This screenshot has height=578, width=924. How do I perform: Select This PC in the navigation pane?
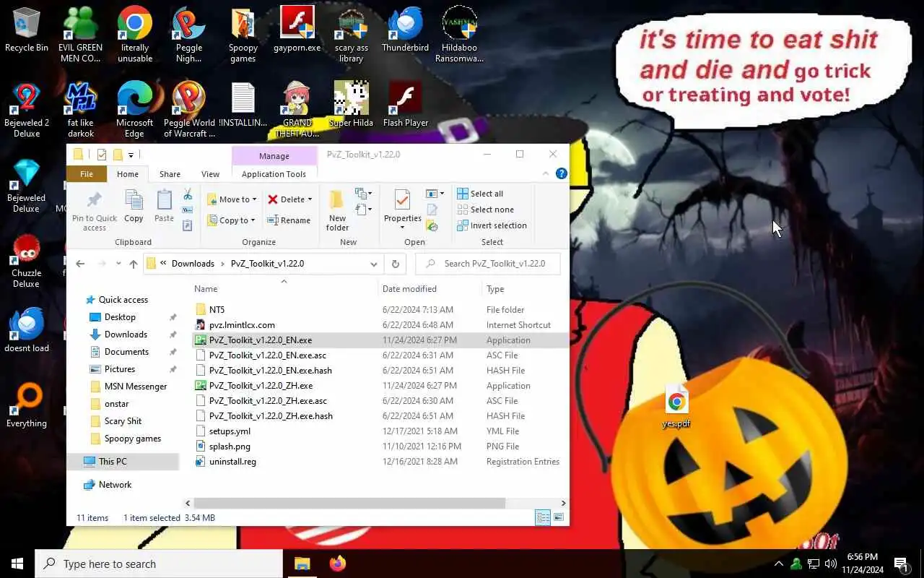click(113, 462)
